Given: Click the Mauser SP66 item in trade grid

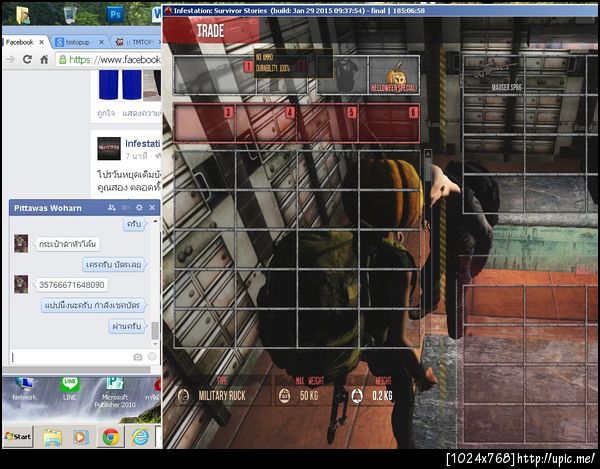Looking at the screenshot, I should (x=494, y=75).
